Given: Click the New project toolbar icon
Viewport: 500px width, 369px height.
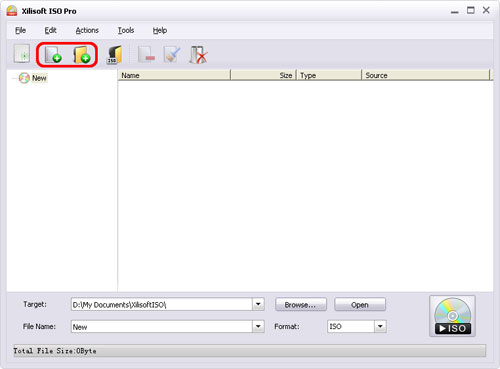Looking at the screenshot, I should [x=22, y=54].
